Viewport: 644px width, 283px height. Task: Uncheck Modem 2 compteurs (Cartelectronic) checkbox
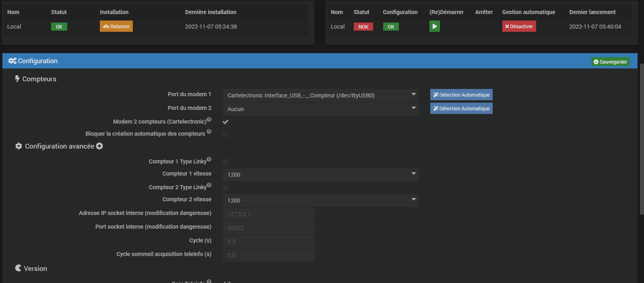(225, 122)
